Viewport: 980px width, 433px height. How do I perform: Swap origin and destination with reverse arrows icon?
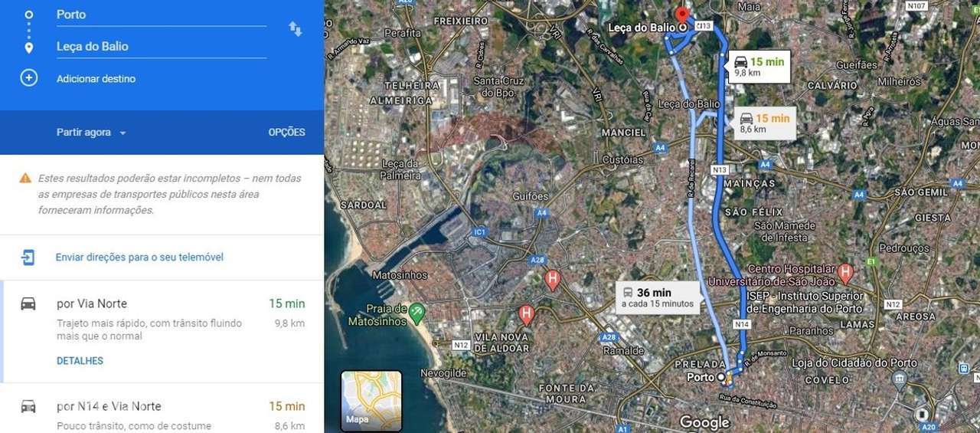coord(295,29)
